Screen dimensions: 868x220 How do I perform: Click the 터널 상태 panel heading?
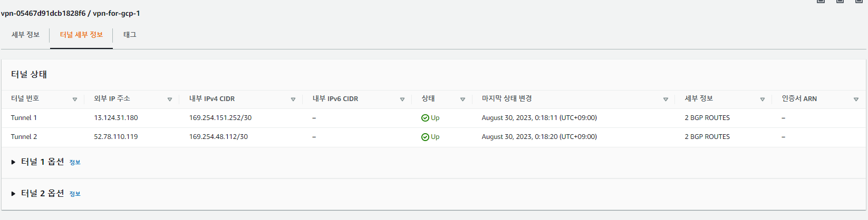[29, 75]
